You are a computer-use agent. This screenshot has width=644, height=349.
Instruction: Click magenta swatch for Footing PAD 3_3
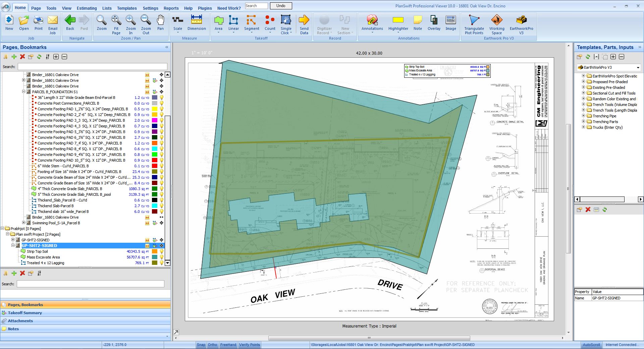tap(155, 120)
